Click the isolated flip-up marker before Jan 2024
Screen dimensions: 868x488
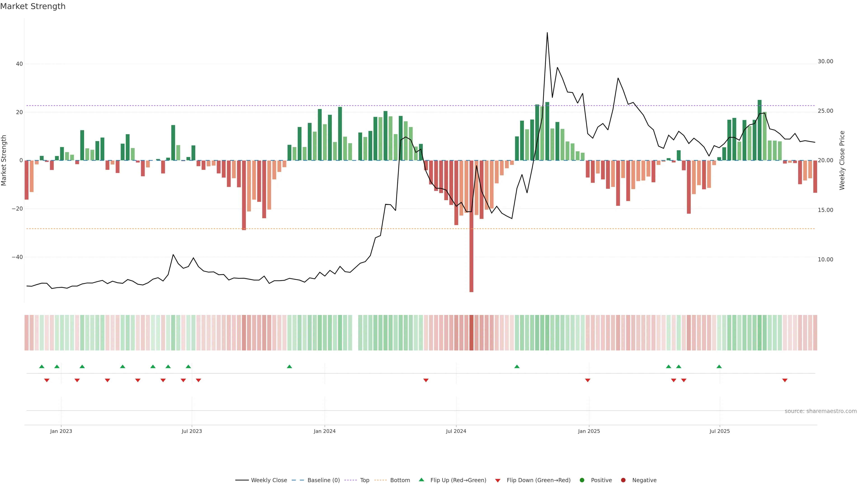pyautogui.click(x=289, y=366)
